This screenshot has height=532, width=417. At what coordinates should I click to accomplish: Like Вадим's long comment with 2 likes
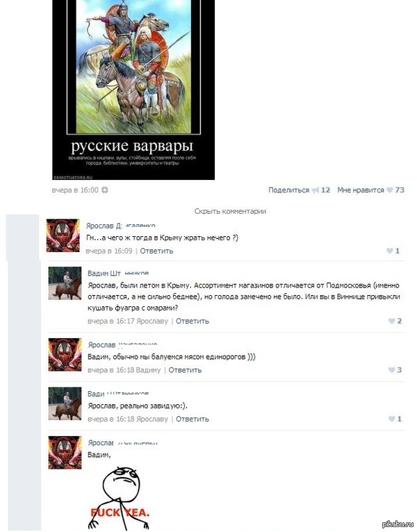click(391, 321)
